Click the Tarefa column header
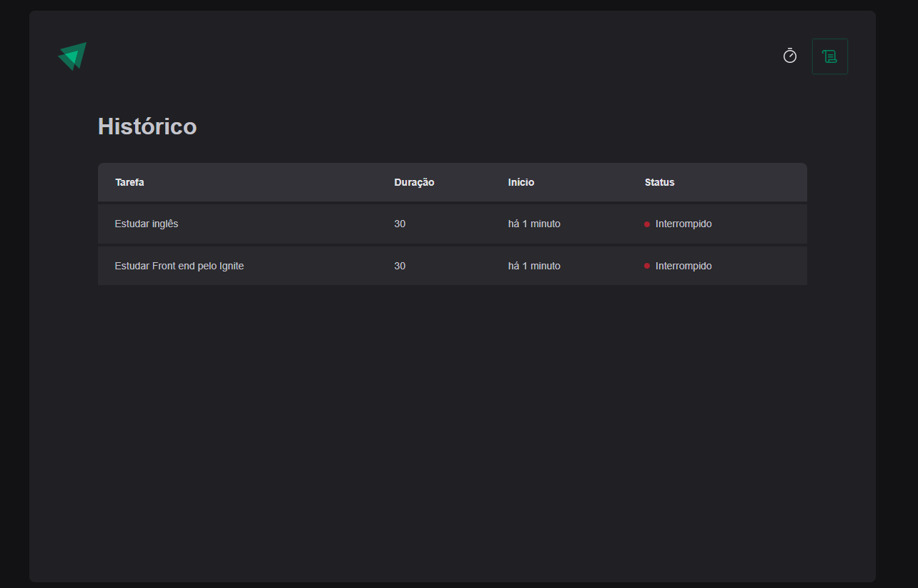918x588 pixels. pos(129,182)
